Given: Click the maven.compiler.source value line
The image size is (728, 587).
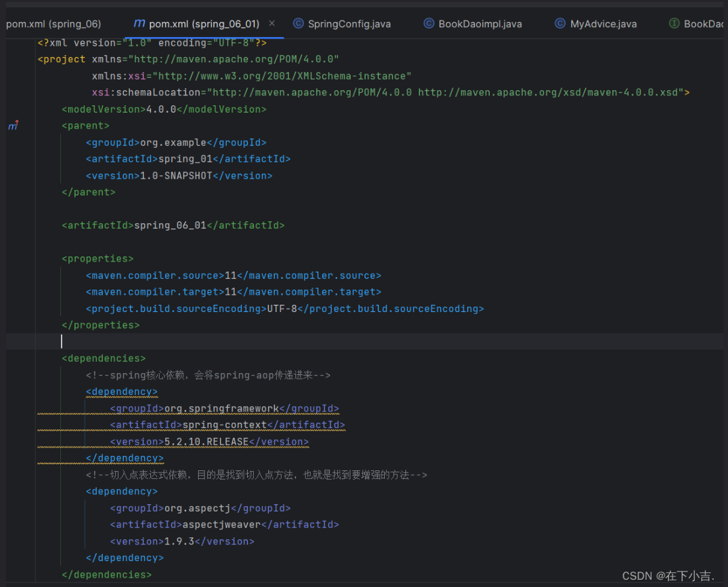Looking at the screenshot, I should [234, 276].
